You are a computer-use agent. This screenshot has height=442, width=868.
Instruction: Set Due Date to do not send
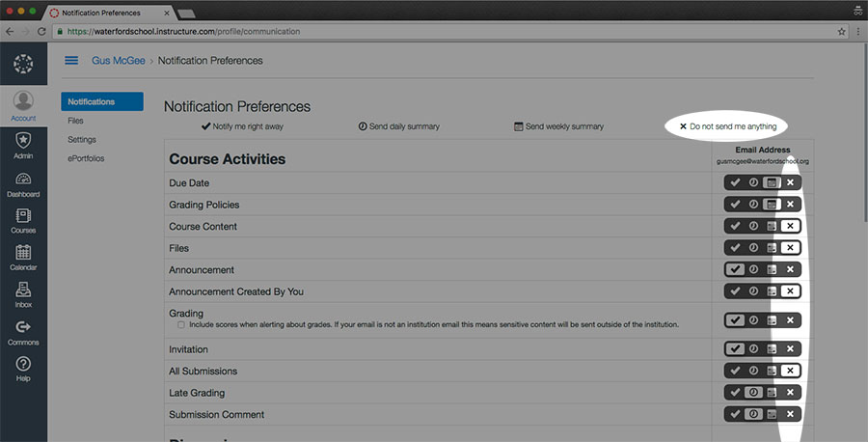pyautogui.click(x=790, y=182)
